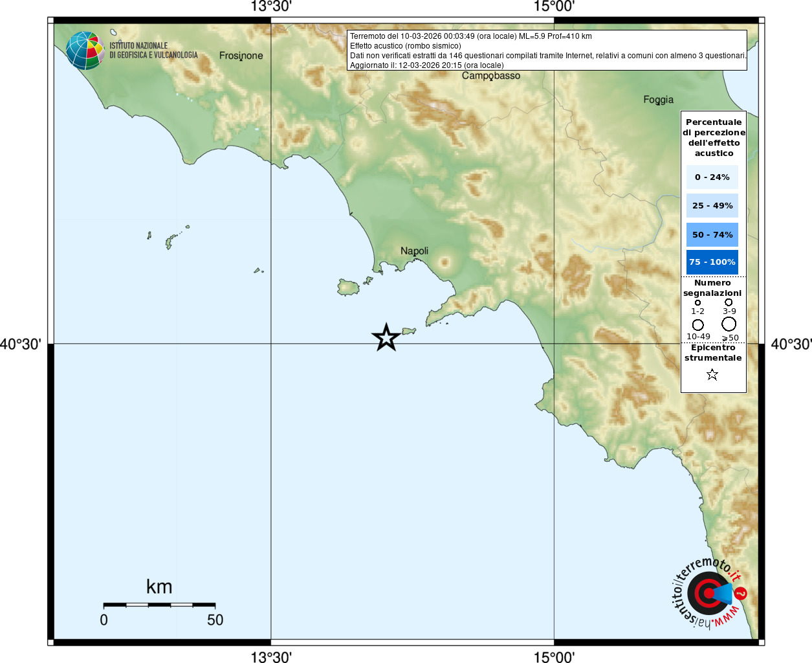Image resolution: width=812 pixels, height=663 pixels.
Task: Click the 'Istituto Nazionale di Geofisica e Vulcanologia' text
Action: click(153, 51)
